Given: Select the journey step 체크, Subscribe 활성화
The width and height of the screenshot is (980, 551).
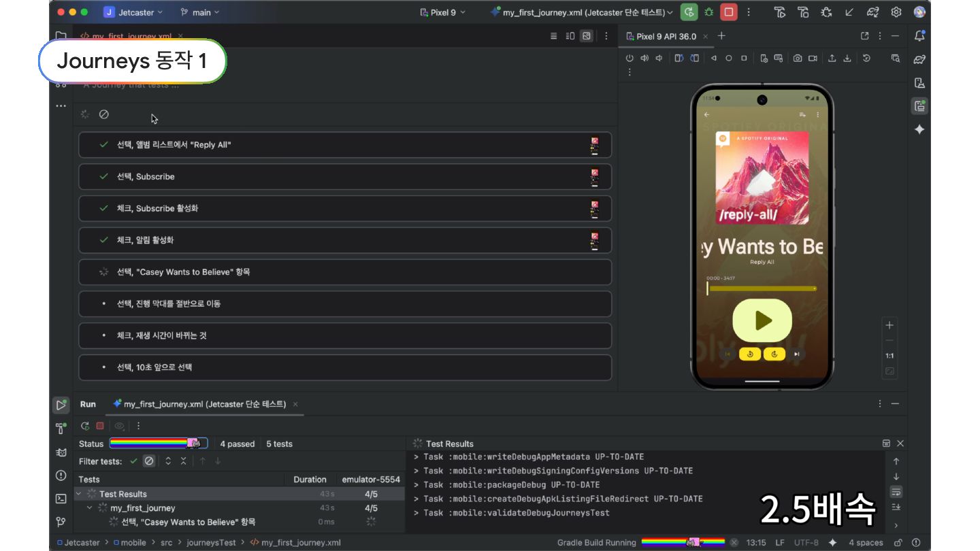Looking at the screenshot, I should coord(345,208).
